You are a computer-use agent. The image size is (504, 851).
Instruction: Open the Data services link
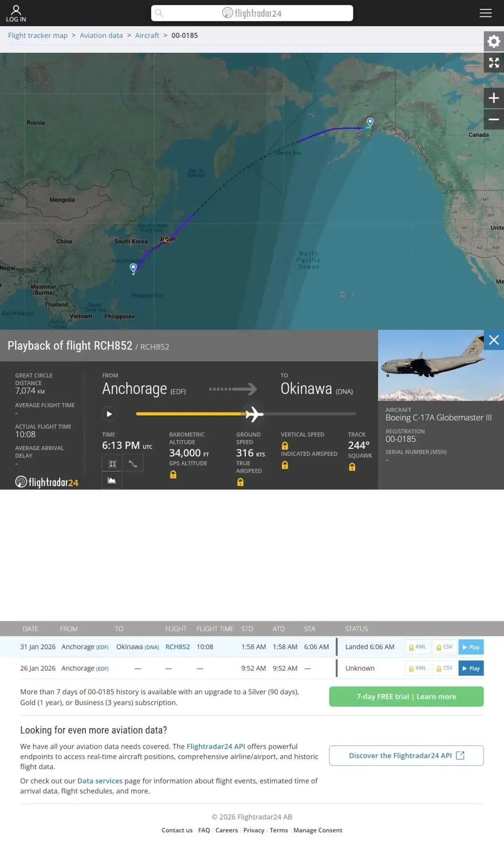(100, 781)
